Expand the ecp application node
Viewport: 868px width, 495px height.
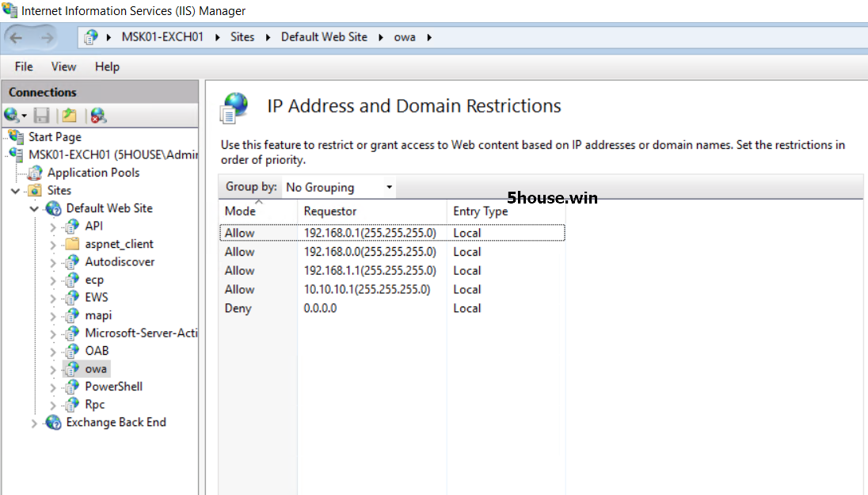click(53, 280)
